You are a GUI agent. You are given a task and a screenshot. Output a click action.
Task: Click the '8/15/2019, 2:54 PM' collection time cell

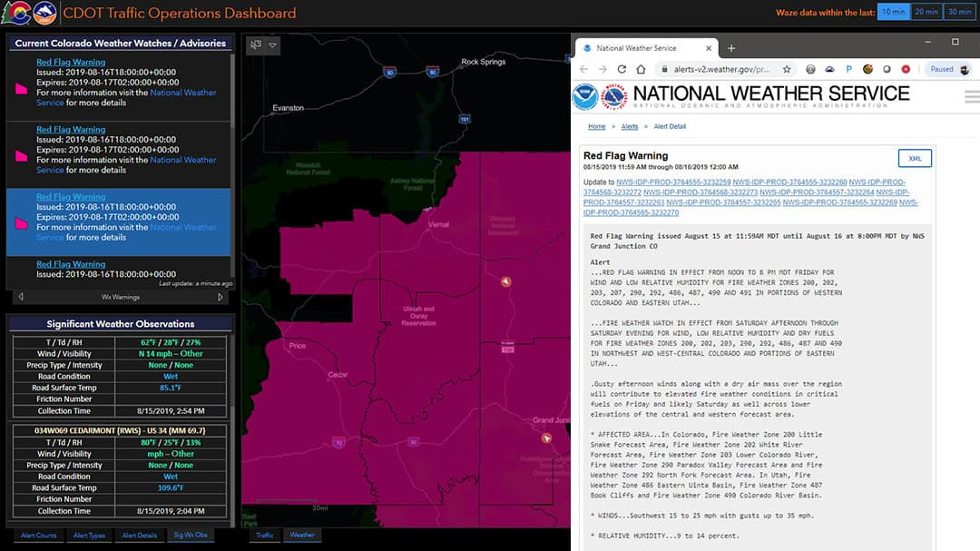(171, 411)
